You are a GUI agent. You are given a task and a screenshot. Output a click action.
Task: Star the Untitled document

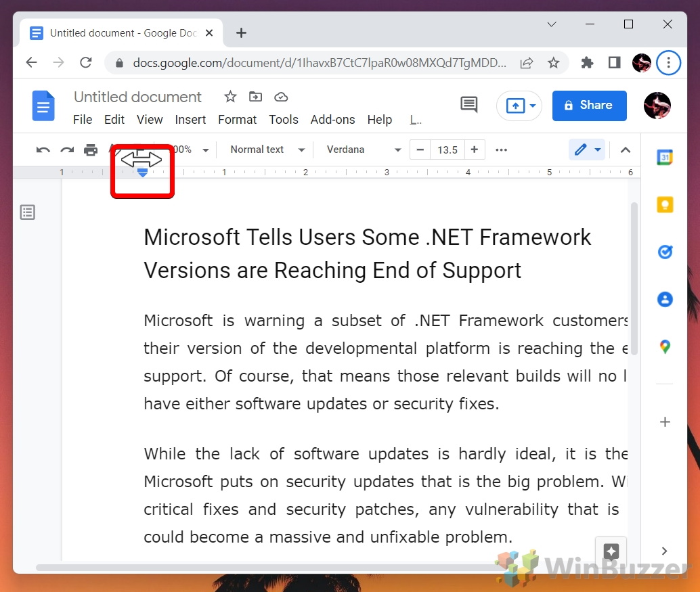[x=230, y=97]
